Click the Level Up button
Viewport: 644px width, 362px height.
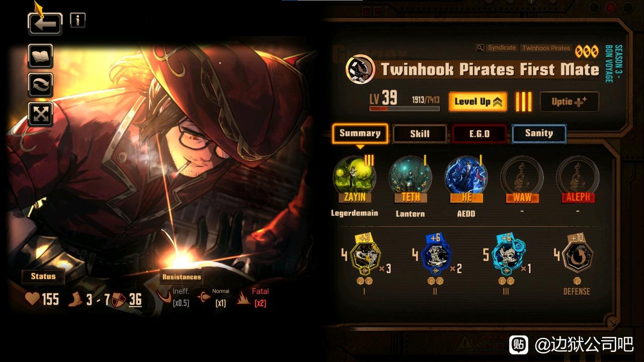click(478, 102)
